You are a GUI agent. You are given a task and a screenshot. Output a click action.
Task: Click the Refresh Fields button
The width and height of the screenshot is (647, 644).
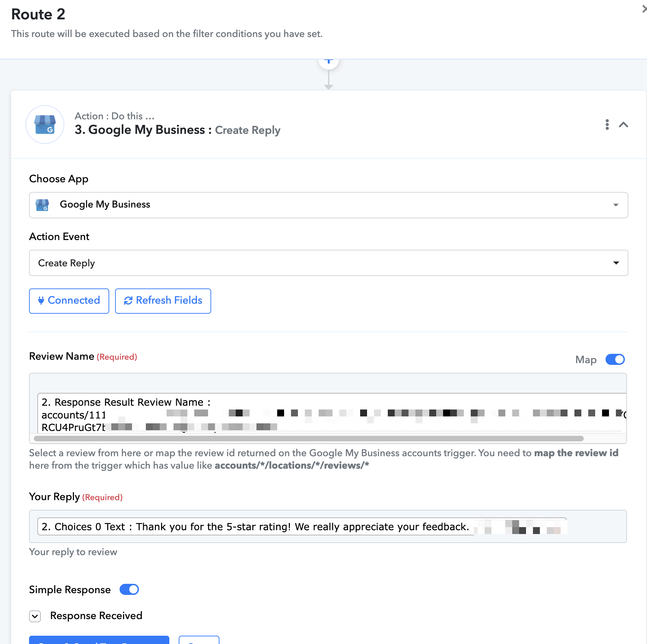[x=163, y=301]
